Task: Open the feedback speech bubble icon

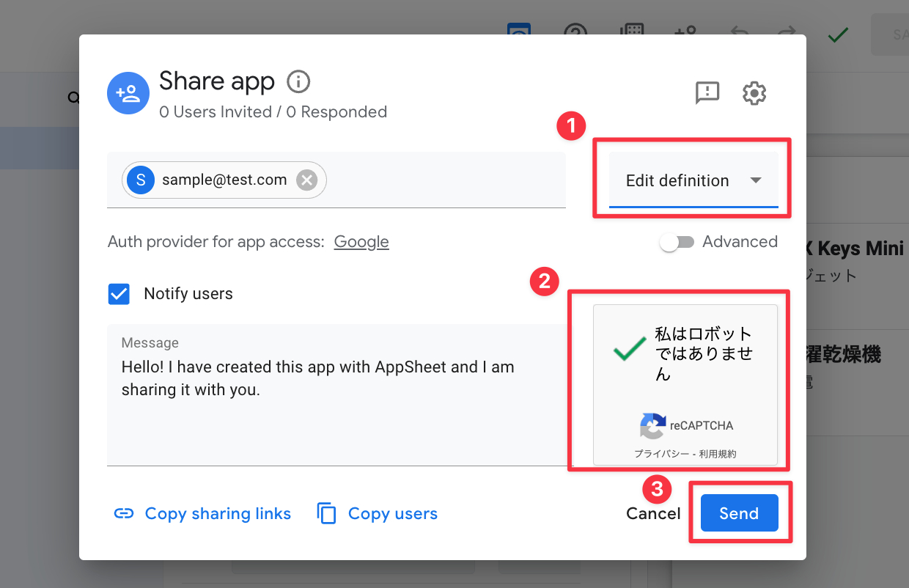Action: [x=707, y=93]
